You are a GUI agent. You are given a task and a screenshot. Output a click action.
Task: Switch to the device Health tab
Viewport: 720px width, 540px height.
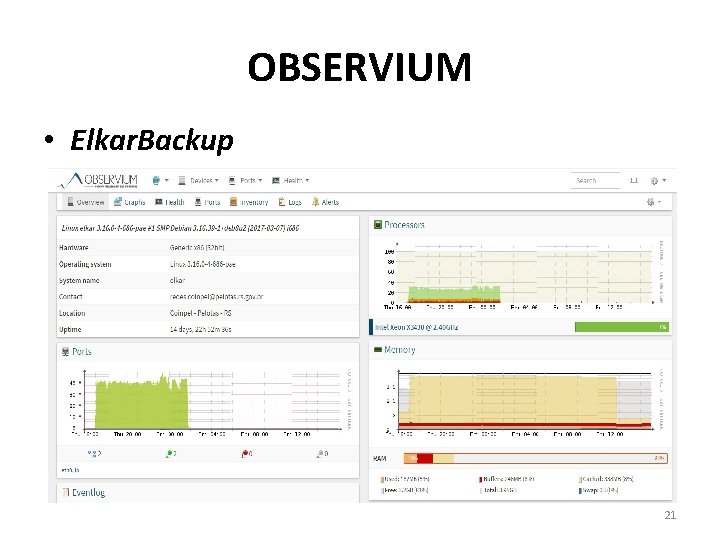(169, 202)
